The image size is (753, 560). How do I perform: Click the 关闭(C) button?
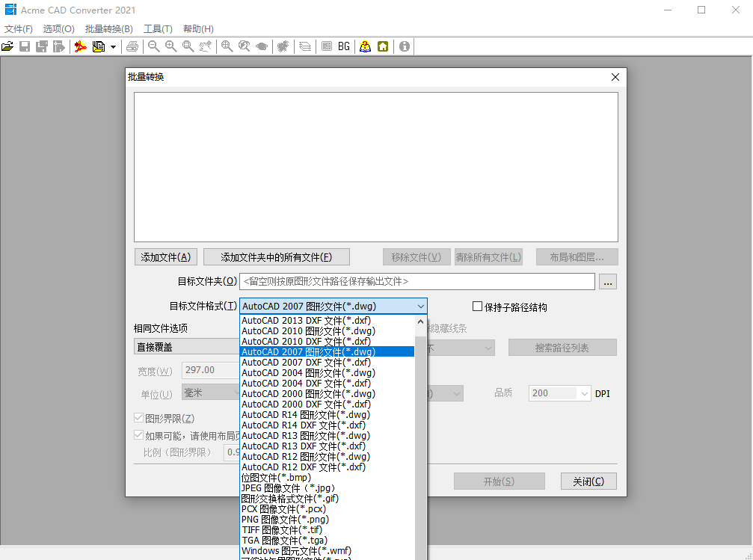[588, 481]
